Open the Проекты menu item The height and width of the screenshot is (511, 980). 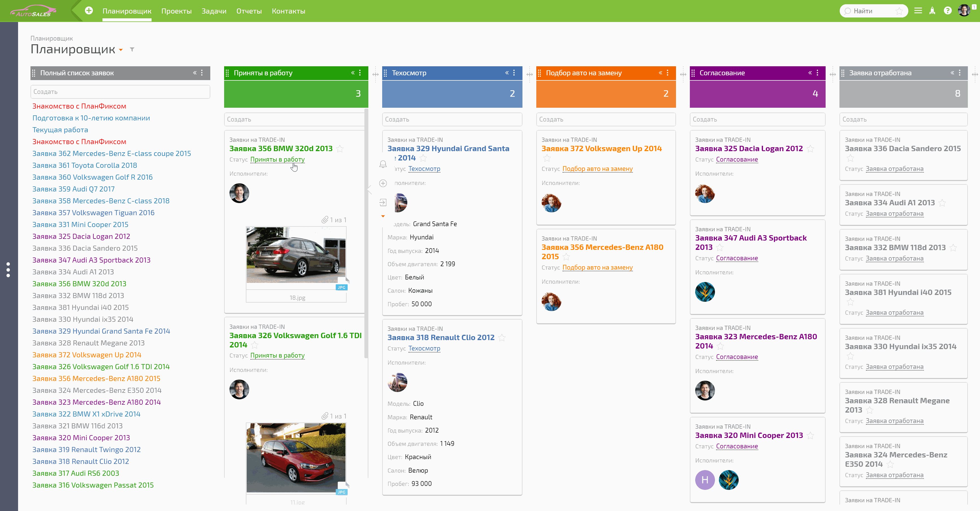(x=176, y=11)
